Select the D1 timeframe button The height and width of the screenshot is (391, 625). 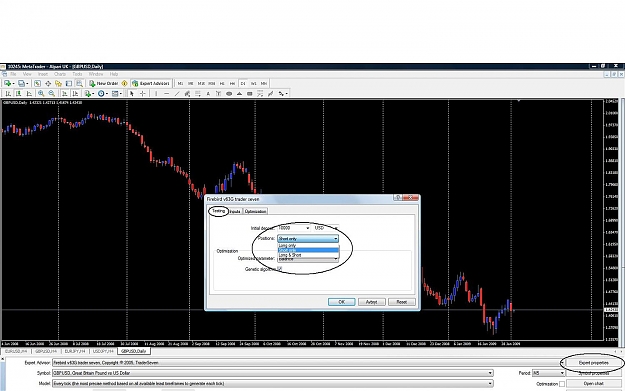243,83
